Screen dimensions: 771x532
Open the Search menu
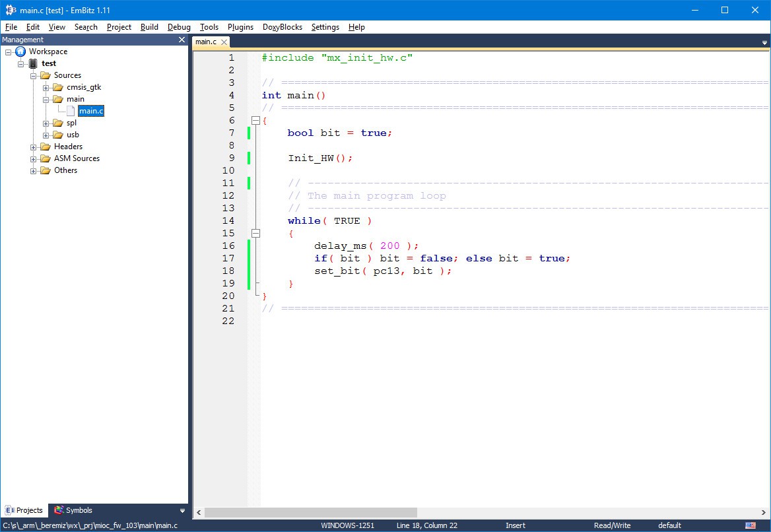point(86,27)
